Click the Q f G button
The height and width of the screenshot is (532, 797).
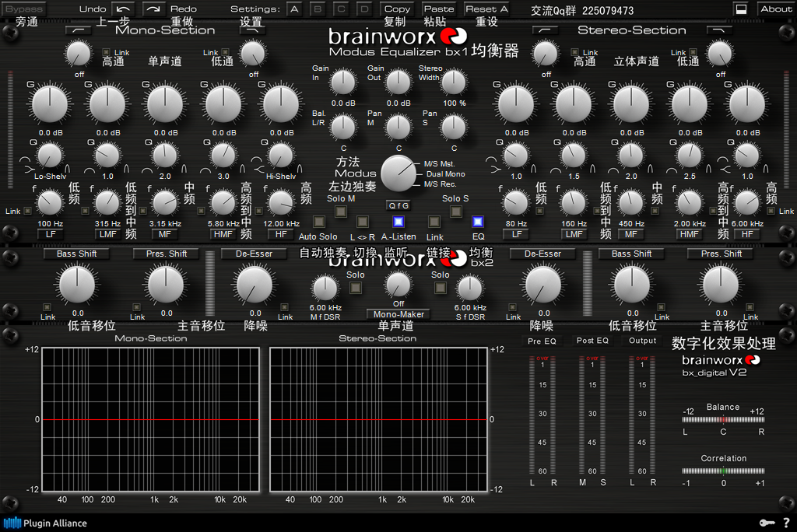click(399, 205)
